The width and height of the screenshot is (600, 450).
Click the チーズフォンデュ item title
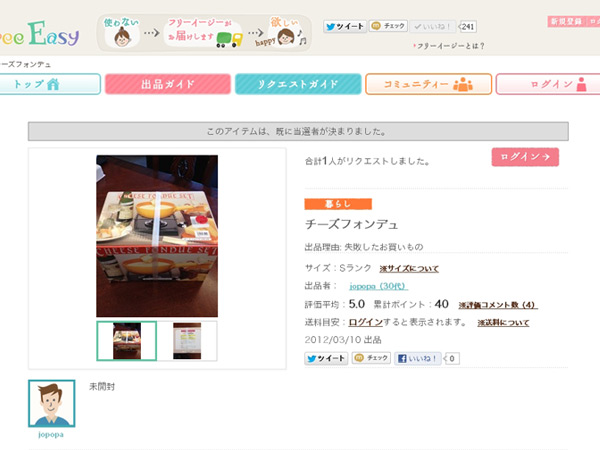point(351,224)
